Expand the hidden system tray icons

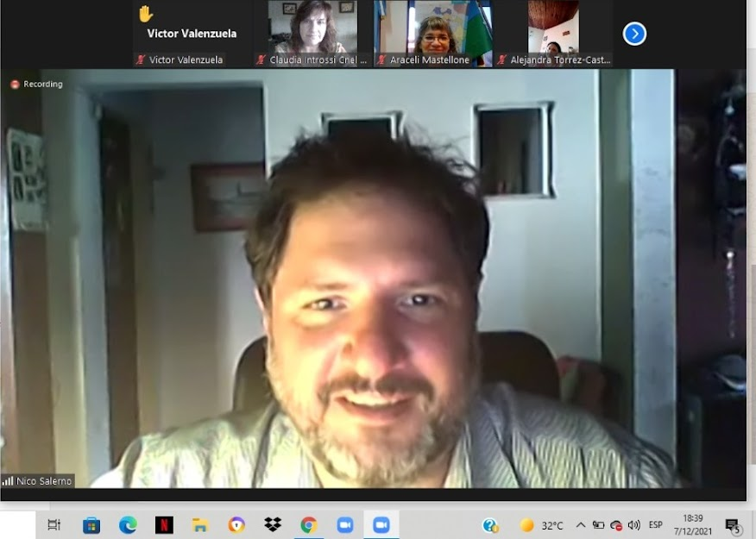(x=580, y=525)
